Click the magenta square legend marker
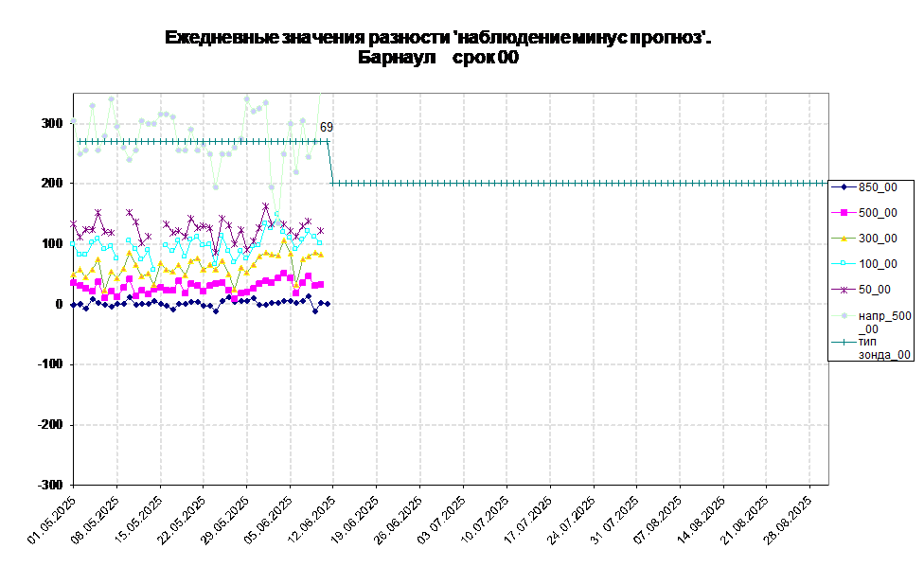The width and height of the screenshot is (924, 567). 844,213
